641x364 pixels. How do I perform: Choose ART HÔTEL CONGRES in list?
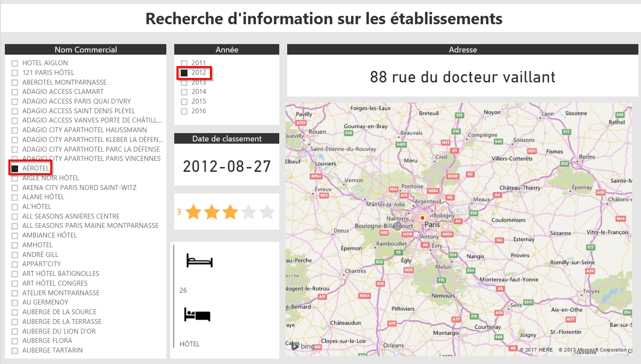(x=15, y=283)
